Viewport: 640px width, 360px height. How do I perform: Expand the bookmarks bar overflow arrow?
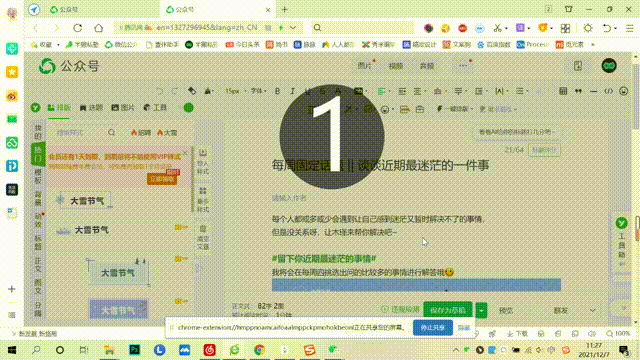point(593,44)
